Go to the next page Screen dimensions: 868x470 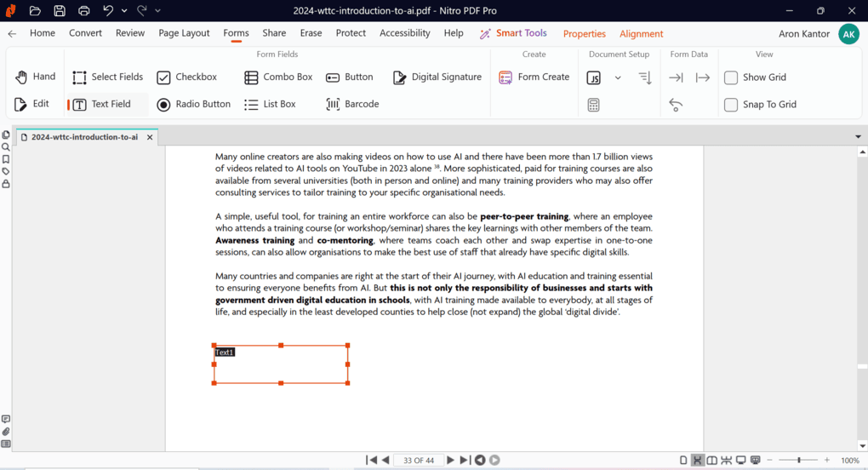450,460
